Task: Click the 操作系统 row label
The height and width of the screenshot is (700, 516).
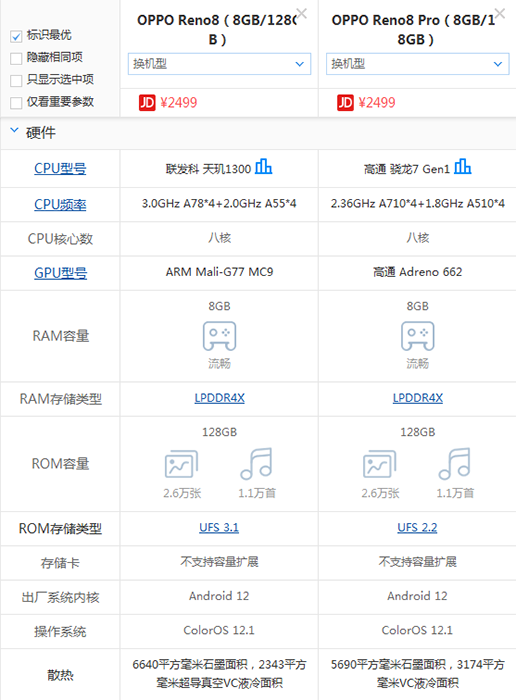Action: (60, 632)
